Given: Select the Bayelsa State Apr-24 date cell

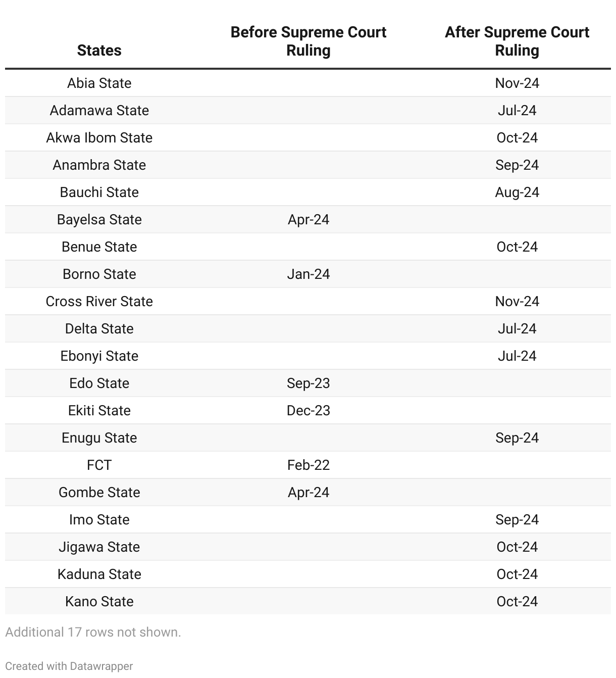Looking at the screenshot, I should (x=308, y=219).
